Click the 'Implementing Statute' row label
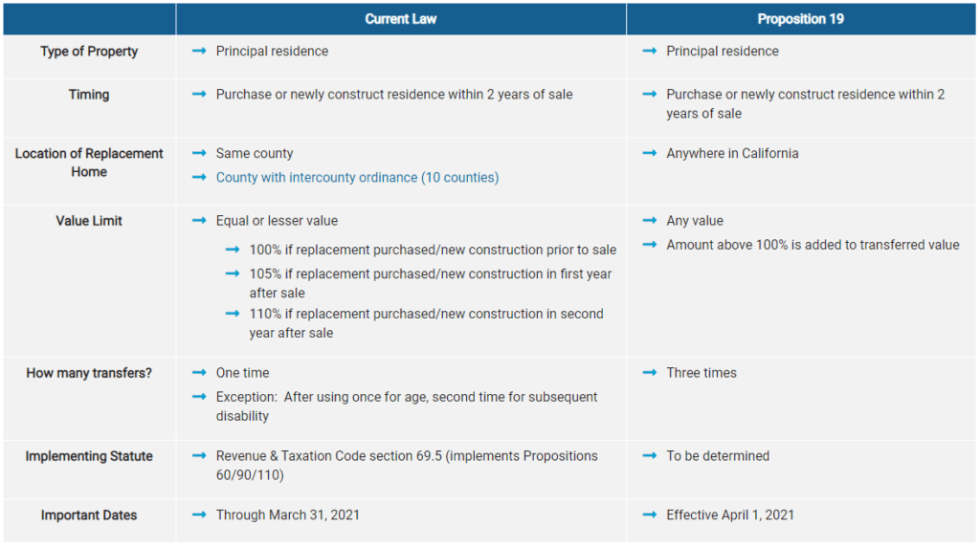The image size is (980, 547). click(89, 456)
